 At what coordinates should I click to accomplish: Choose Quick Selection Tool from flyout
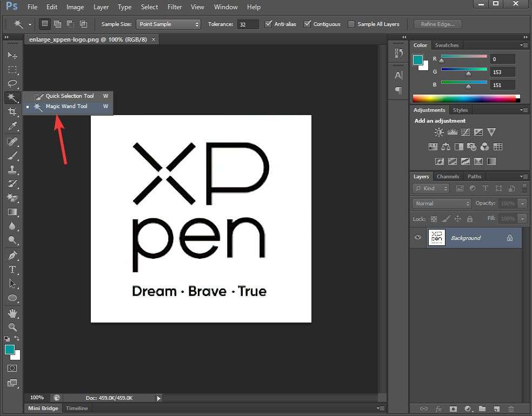69,96
